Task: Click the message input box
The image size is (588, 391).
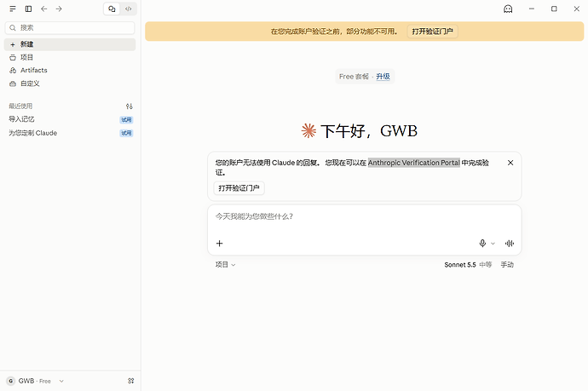Action: [x=364, y=216]
